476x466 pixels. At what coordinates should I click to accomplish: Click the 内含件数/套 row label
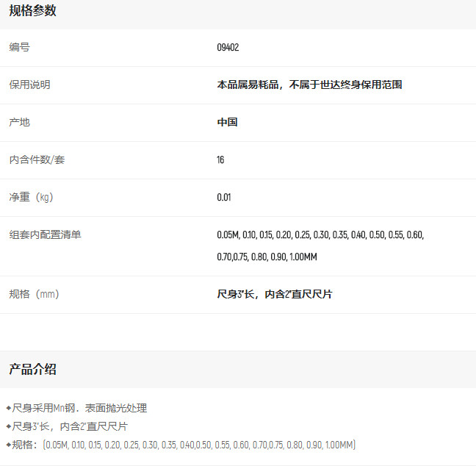pos(37,160)
